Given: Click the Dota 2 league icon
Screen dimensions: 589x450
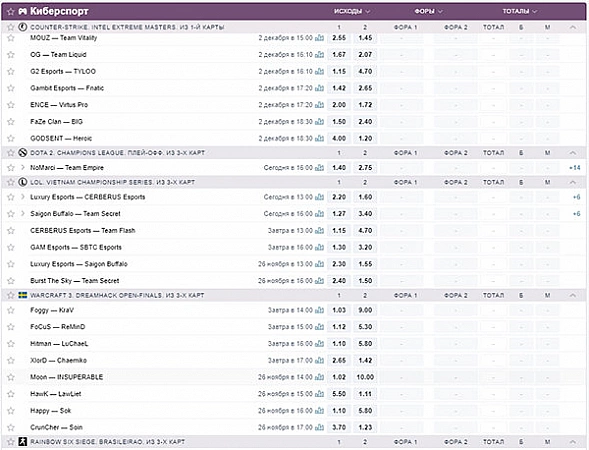Looking at the screenshot, I should (x=23, y=153).
